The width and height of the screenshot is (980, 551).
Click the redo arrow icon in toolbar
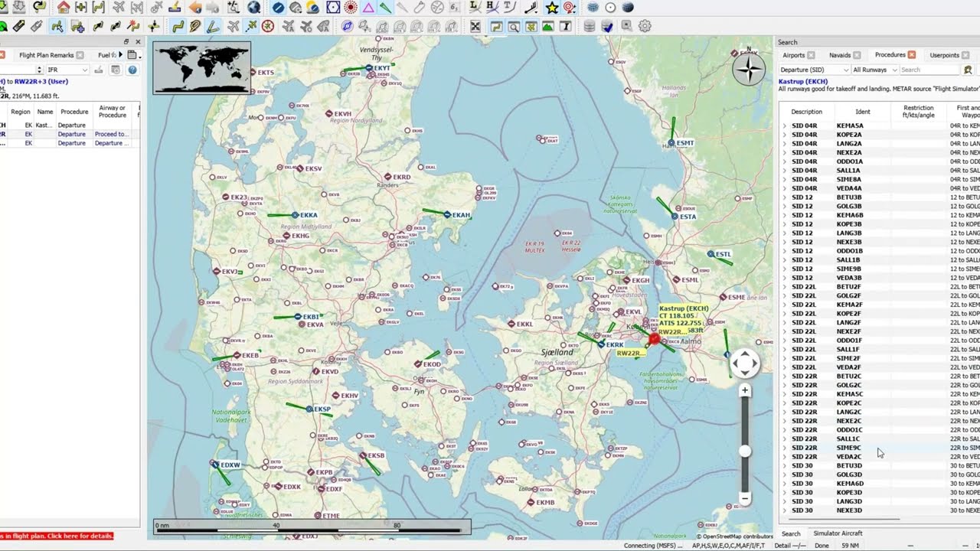[x=39, y=8]
